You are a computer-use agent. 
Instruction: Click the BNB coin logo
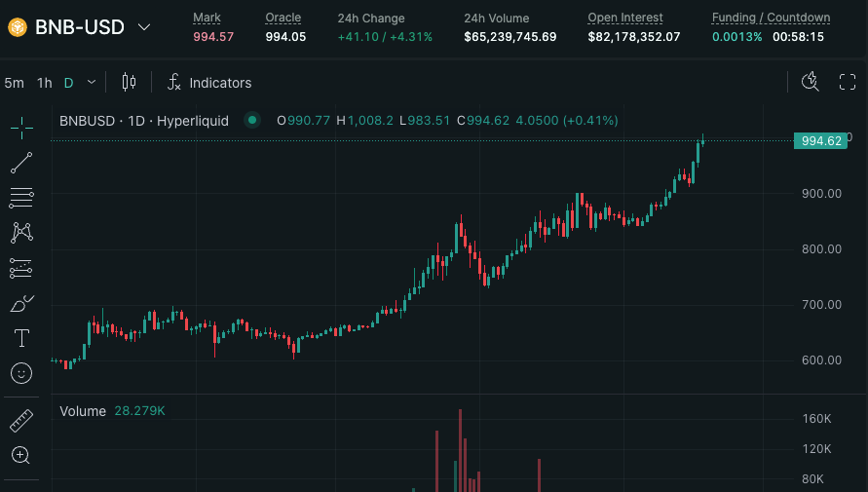click(18, 27)
